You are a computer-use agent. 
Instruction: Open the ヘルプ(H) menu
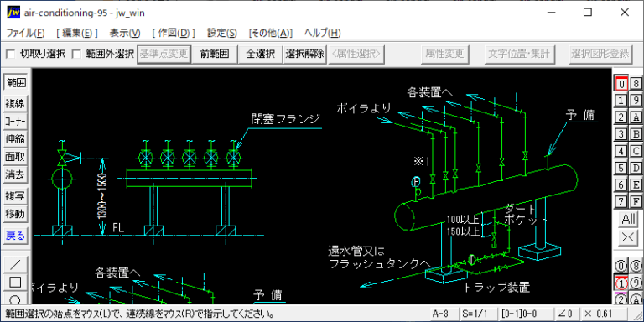click(322, 33)
